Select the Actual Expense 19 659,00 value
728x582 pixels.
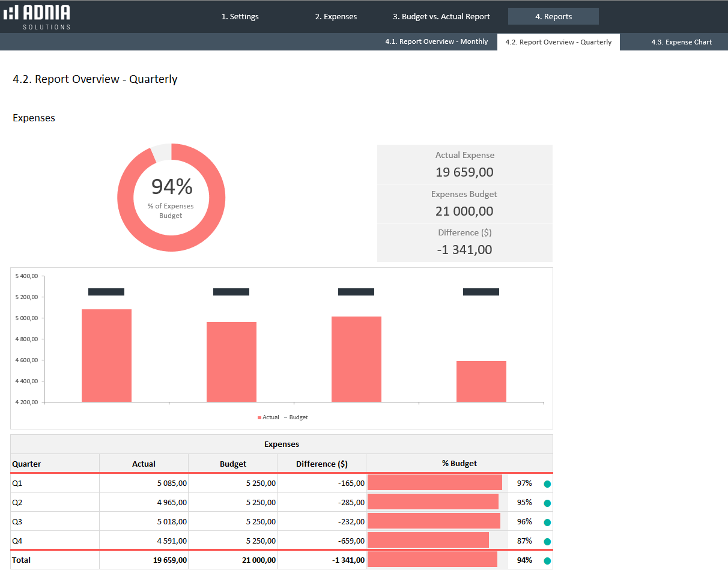click(464, 172)
